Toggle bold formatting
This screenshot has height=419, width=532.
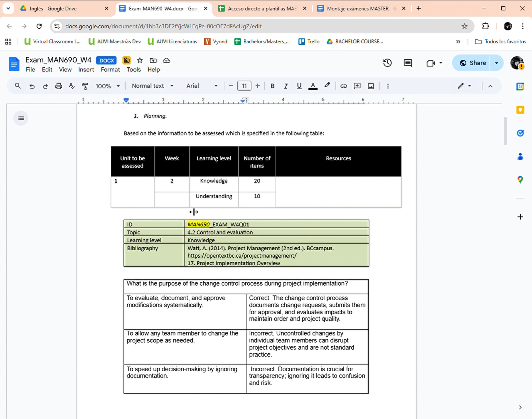272,86
